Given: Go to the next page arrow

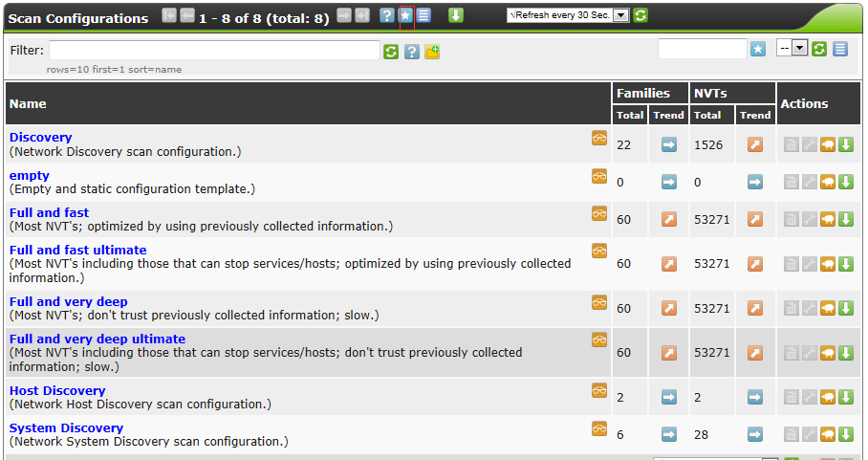Looking at the screenshot, I should click(x=344, y=15).
